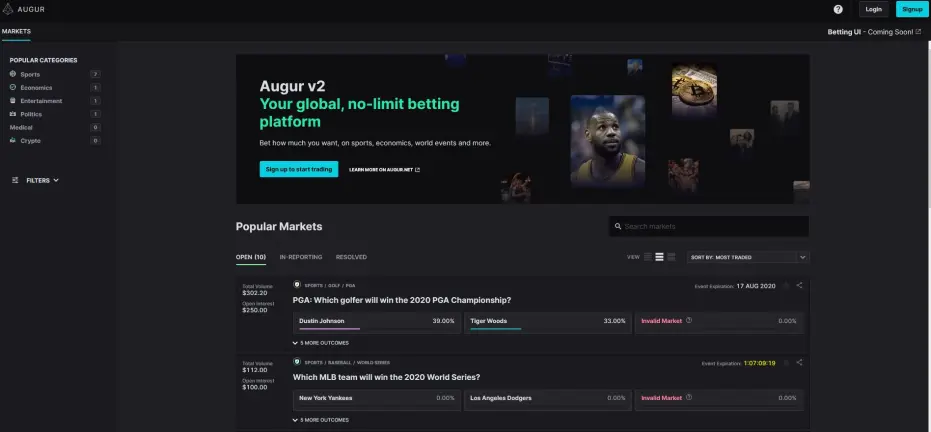Share the PGA Championship market
The height and width of the screenshot is (432, 931).
tap(799, 285)
